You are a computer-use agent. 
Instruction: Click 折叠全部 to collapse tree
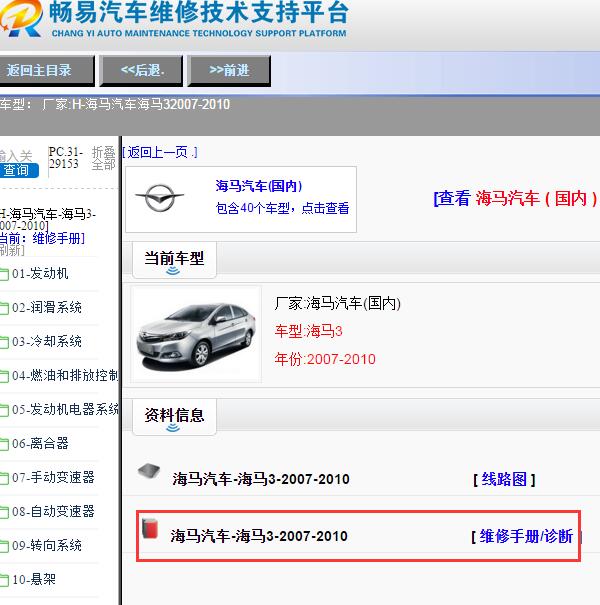tap(103, 158)
